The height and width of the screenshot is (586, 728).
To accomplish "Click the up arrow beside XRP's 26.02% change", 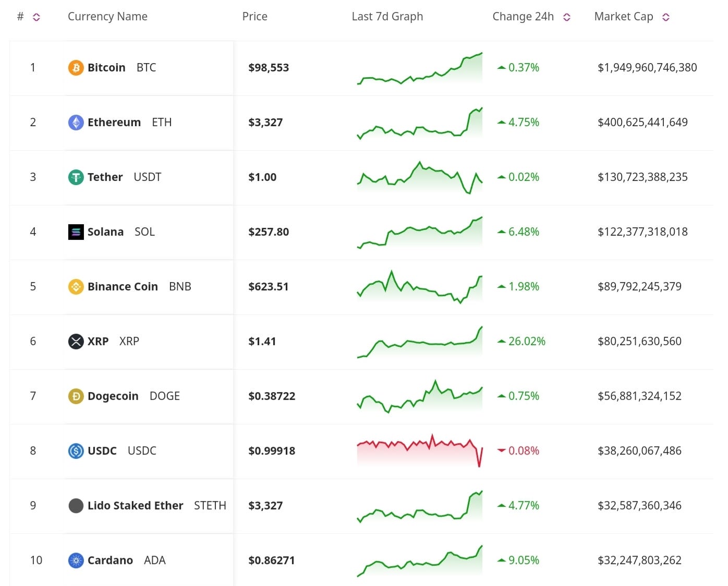I will 502,341.
